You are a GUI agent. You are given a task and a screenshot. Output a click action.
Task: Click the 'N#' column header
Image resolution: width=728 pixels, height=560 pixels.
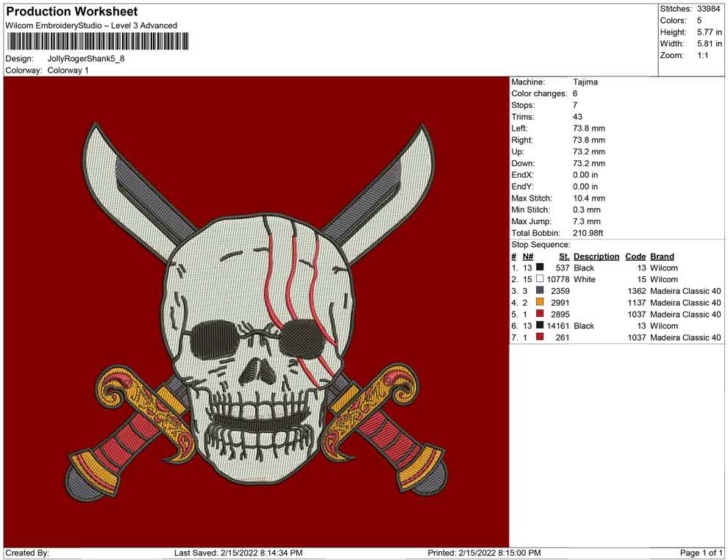coord(528,256)
